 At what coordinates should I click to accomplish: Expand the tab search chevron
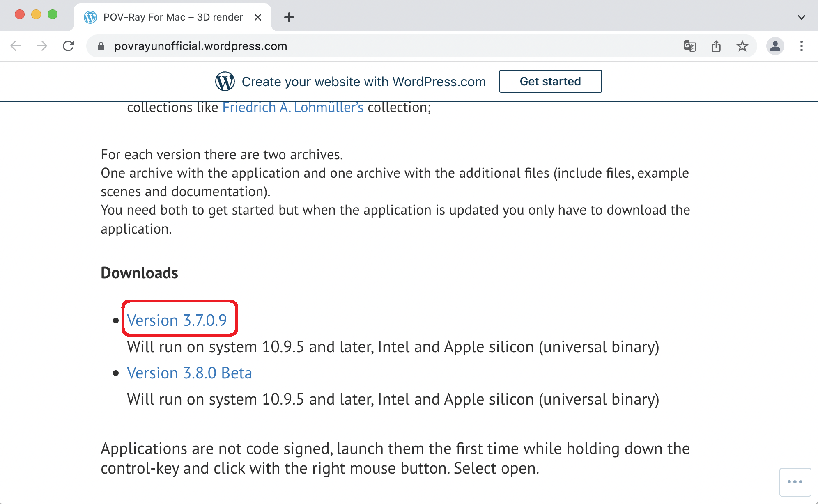(x=801, y=17)
